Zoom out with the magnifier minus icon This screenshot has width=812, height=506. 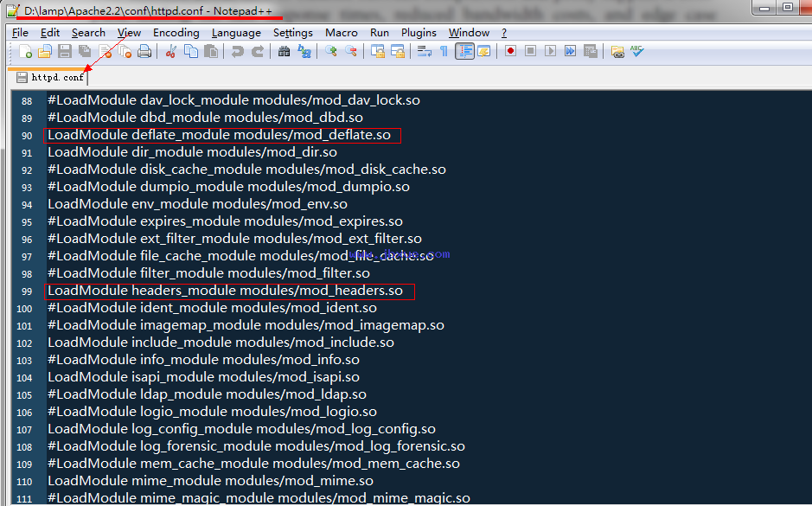click(x=350, y=51)
